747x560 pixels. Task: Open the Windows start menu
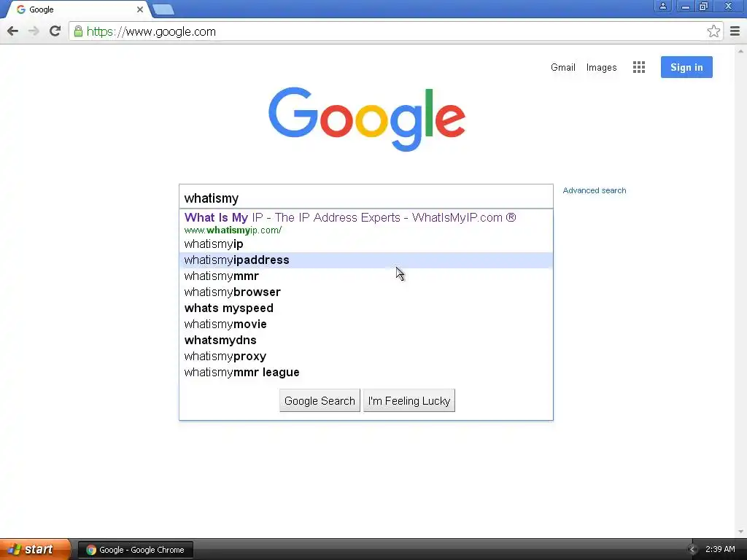[34, 550]
